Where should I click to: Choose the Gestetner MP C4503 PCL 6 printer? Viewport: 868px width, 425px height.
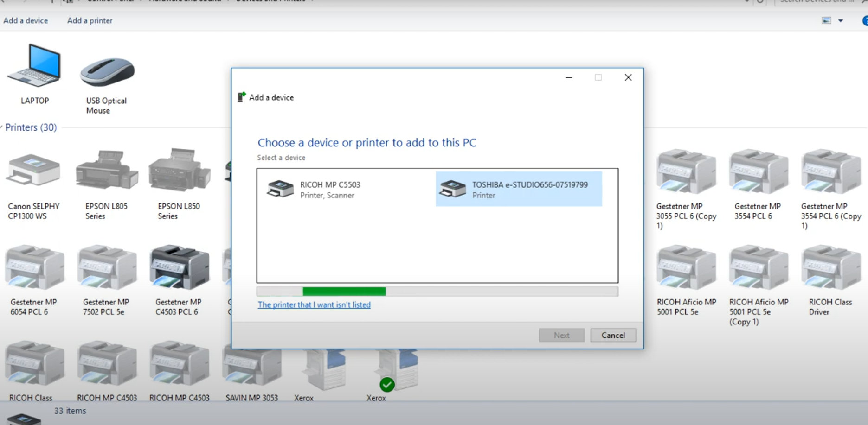point(179,269)
